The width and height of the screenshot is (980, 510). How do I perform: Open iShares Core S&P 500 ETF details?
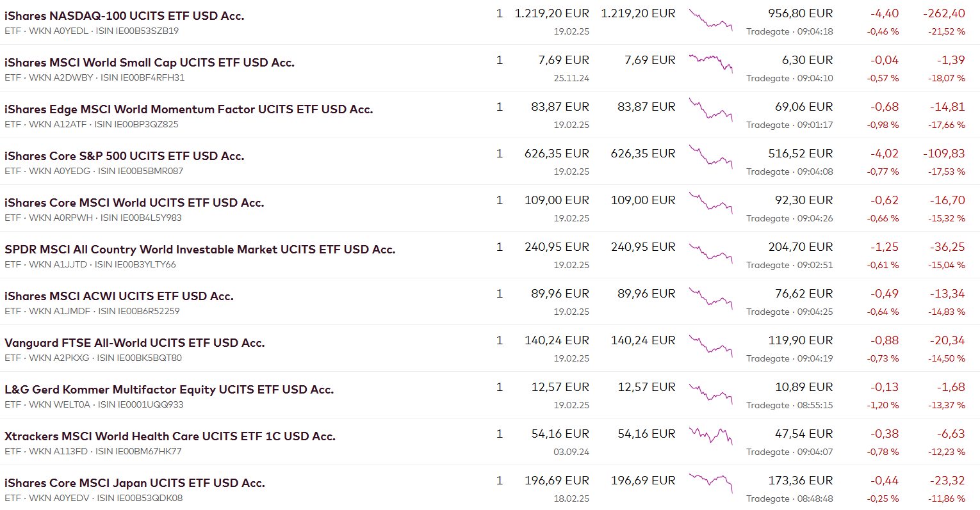tap(124, 156)
